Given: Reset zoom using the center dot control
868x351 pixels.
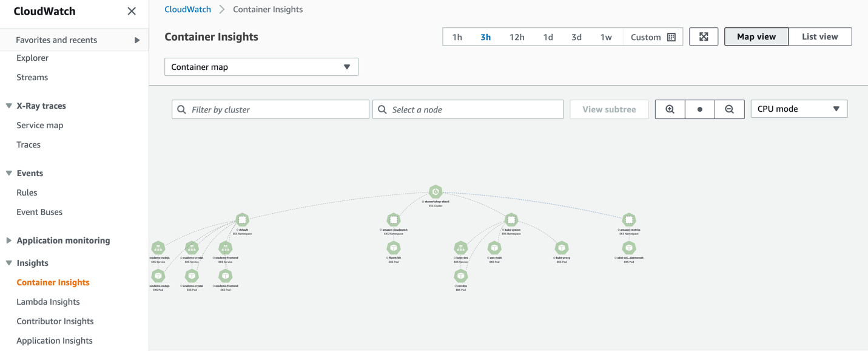Looking at the screenshot, I should click(x=699, y=109).
